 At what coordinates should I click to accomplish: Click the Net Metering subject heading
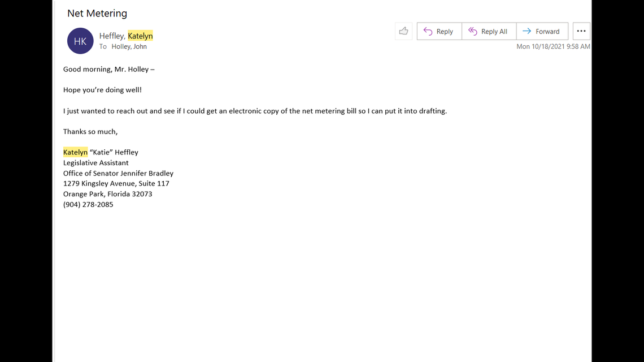tap(97, 13)
